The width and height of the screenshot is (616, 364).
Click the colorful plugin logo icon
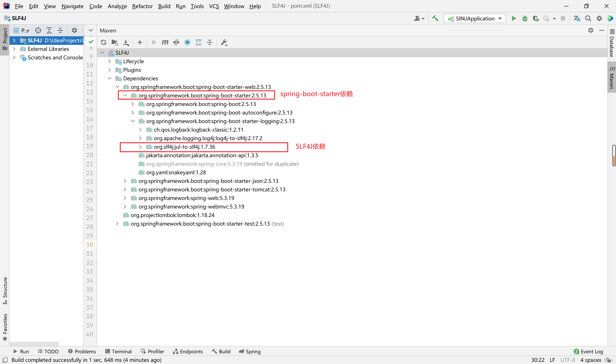(x=610, y=18)
